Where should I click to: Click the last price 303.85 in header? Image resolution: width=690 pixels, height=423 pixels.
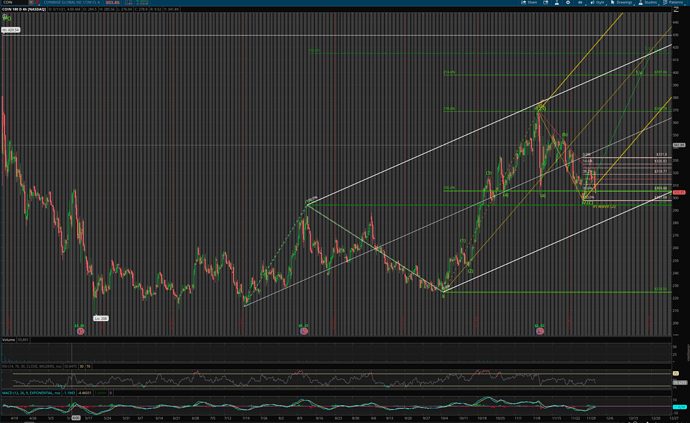point(112,3)
